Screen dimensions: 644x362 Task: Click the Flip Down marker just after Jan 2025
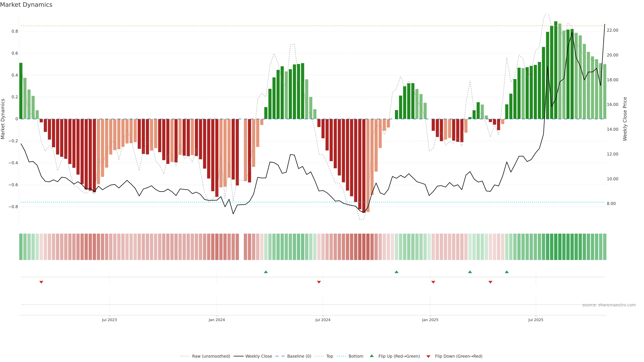click(433, 282)
